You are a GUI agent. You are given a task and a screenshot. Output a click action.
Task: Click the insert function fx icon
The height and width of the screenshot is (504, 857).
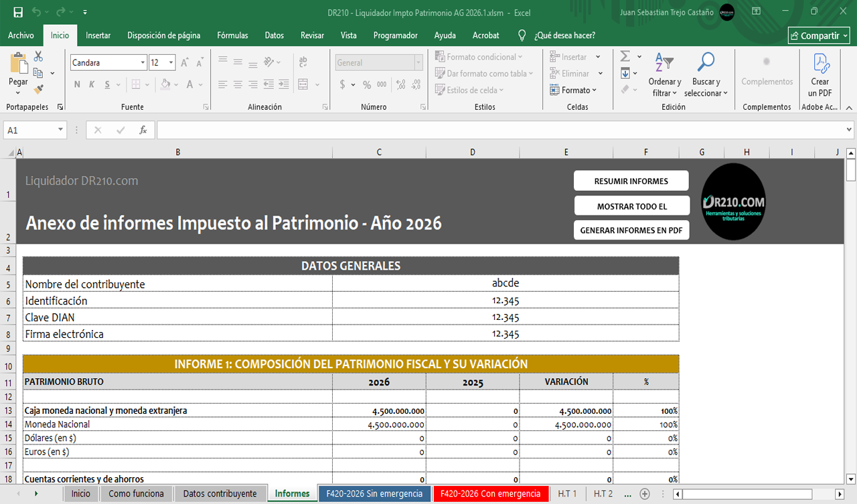(x=143, y=130)
